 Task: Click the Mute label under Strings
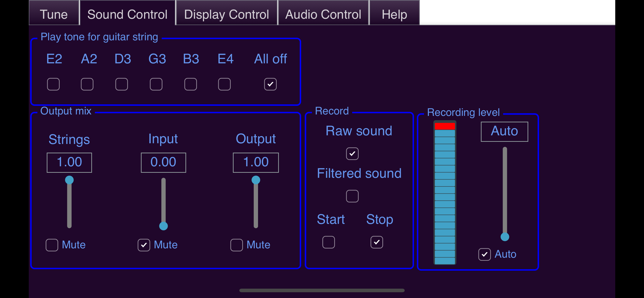click(74, 245)
